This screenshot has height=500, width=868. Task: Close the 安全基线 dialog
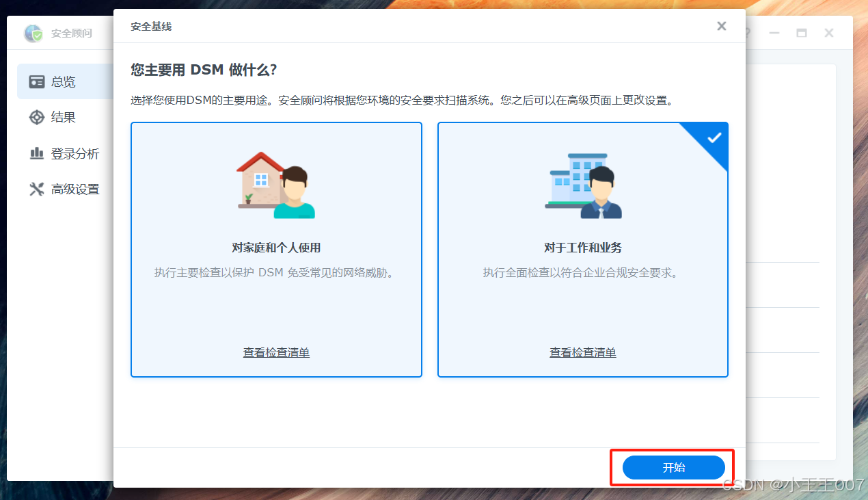point(721,26)
